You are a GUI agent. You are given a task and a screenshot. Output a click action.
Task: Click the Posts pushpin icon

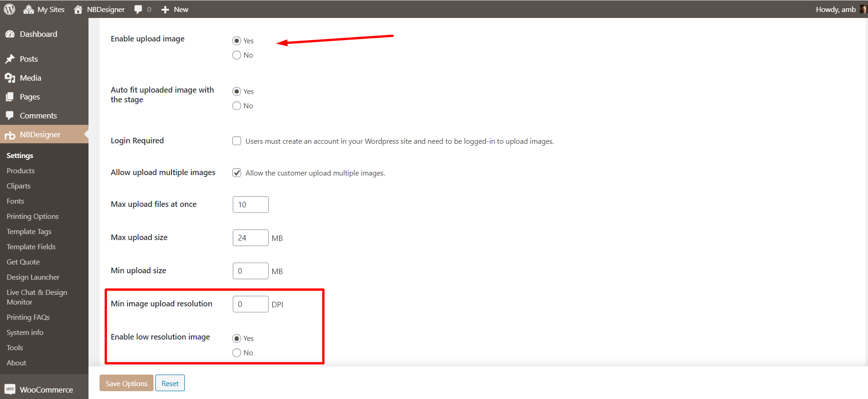pos(10,59)
